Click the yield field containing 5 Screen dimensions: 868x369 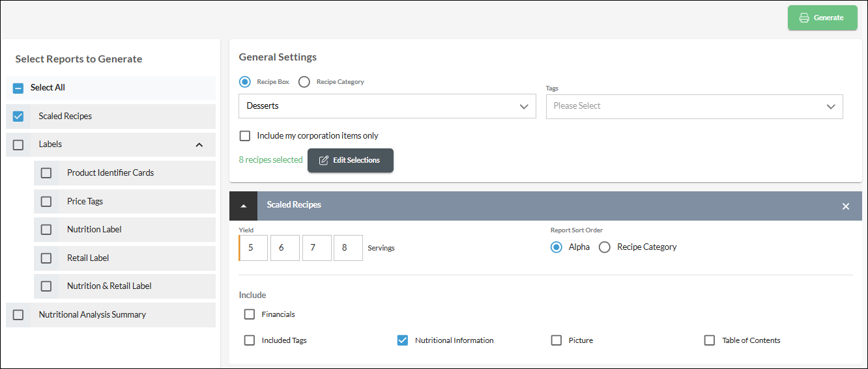coord(253,248)
